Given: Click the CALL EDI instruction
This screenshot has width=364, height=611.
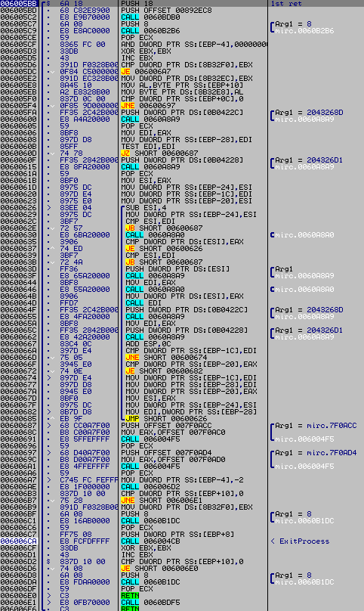Looking at the screenshot, I should click(x=140, y=302).
